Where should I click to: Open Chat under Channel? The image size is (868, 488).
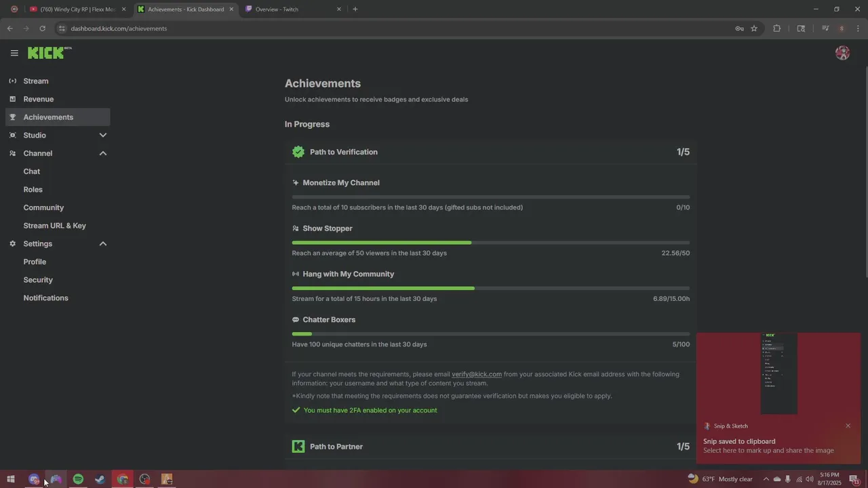click(32, 171)
